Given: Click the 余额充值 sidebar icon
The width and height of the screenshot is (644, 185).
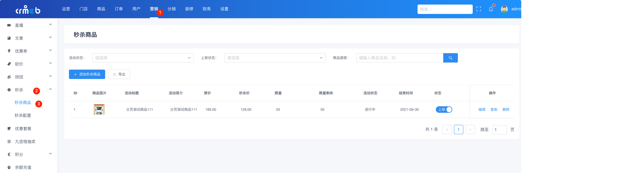Looking at the screenshot, I should tap(9, 167).
